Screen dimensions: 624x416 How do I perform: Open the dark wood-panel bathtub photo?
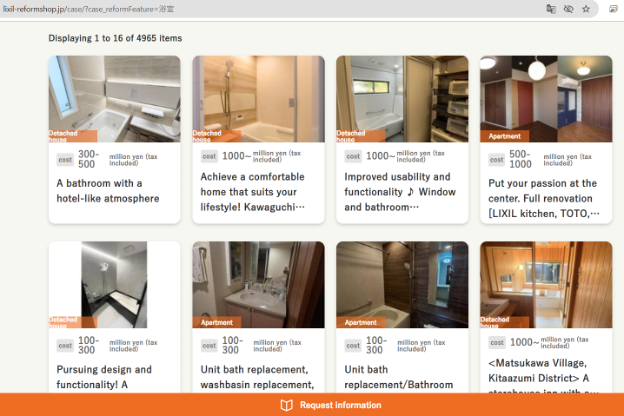click(402, 285)
